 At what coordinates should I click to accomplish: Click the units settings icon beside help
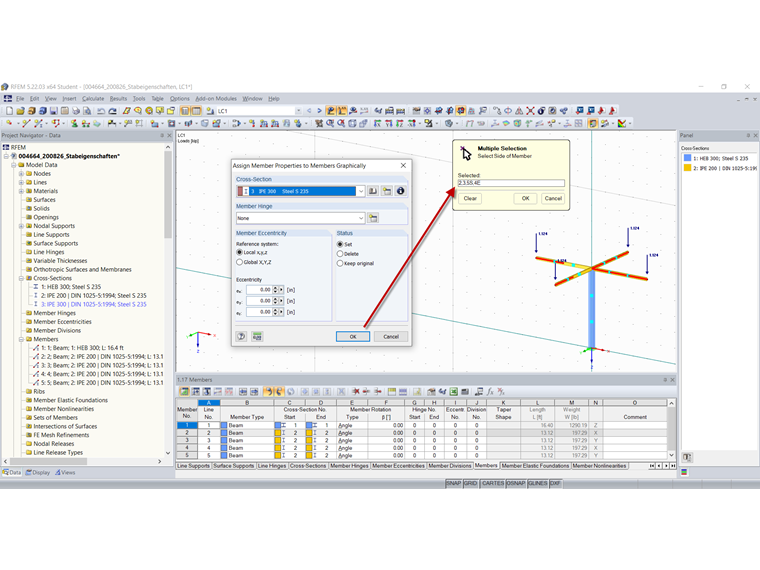coord(257,336)
